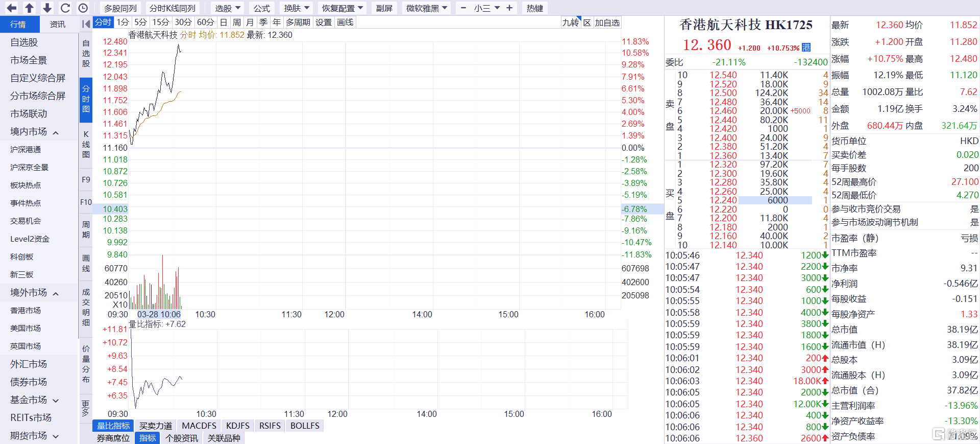The height and width of the screenshot is (444, 980).
Task: Open the 券商席位 bottom tab
Action: (113, 438)
